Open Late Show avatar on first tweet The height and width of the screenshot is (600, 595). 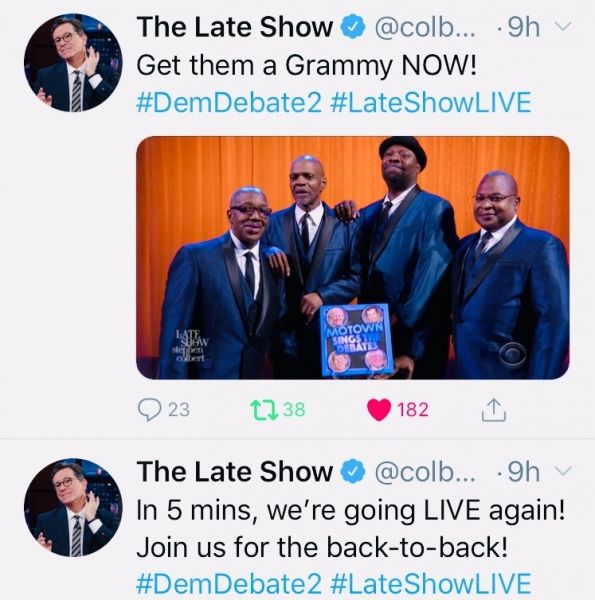(x=73, y=63)
